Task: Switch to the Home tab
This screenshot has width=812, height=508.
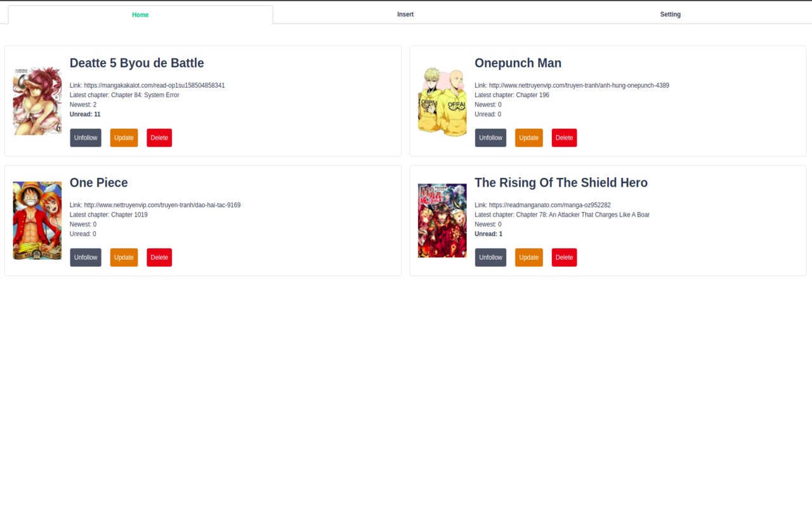Action: (x=140, y=15)
